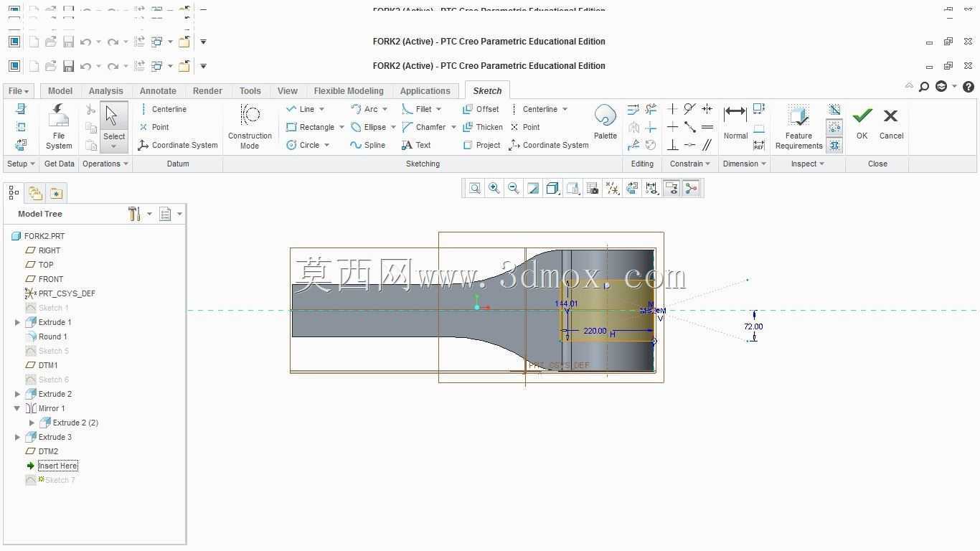Choose the Rectangle sketch tool
Image resolution: width=980 pixels, height=551 pixels.
point(310,127)
